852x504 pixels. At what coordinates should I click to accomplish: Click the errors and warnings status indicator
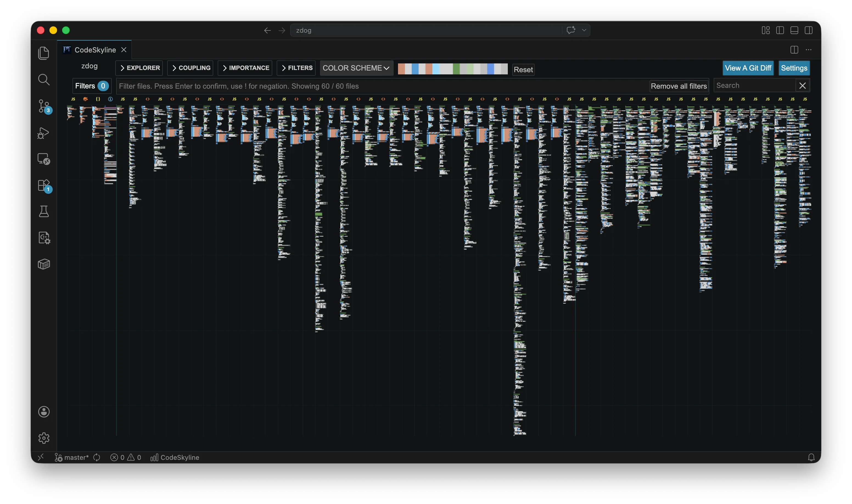[x=126, y=458]
